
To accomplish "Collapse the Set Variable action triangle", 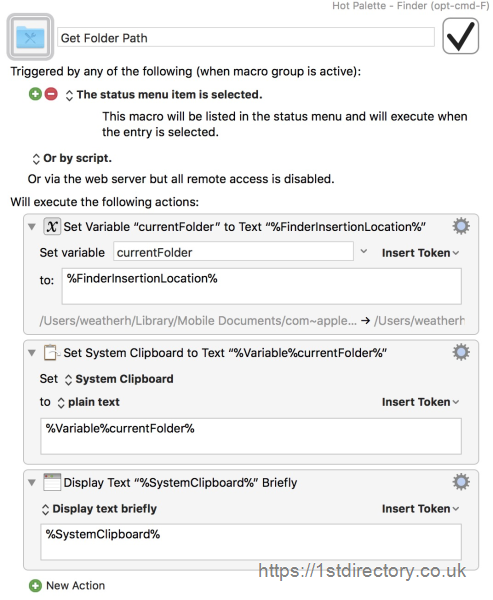I will [x=32, y=227].
